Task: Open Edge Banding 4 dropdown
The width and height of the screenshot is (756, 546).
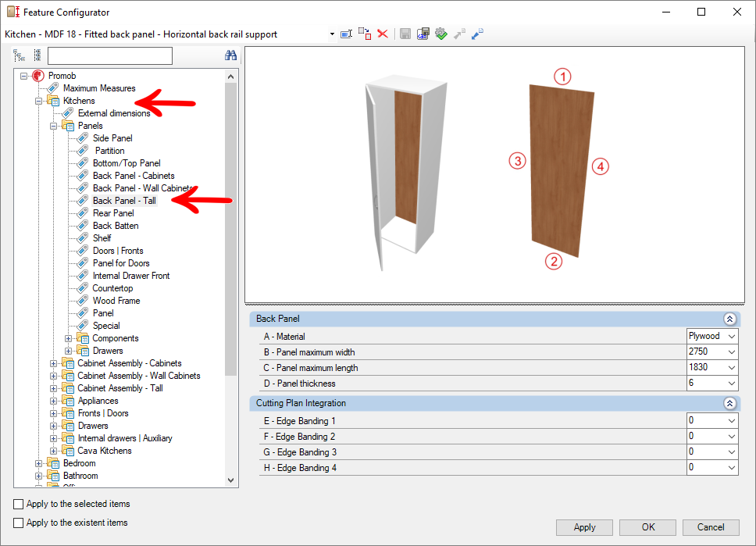Action: point(732,467)
